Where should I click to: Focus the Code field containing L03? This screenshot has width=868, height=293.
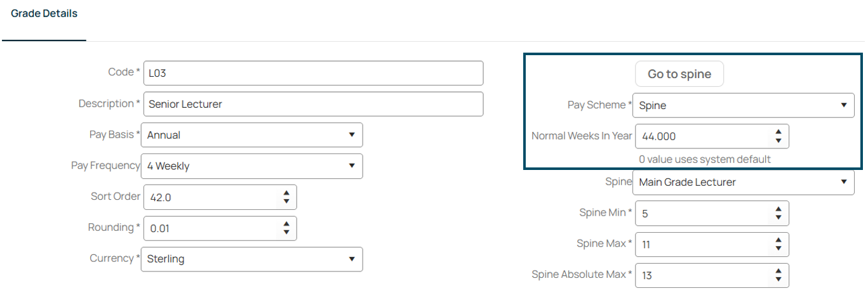314,73
